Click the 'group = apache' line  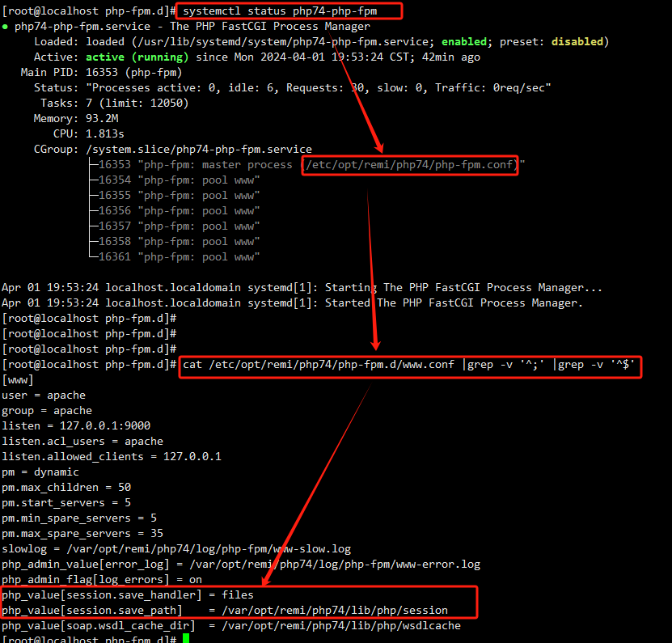pyautogui.click(x=47, y=411)
